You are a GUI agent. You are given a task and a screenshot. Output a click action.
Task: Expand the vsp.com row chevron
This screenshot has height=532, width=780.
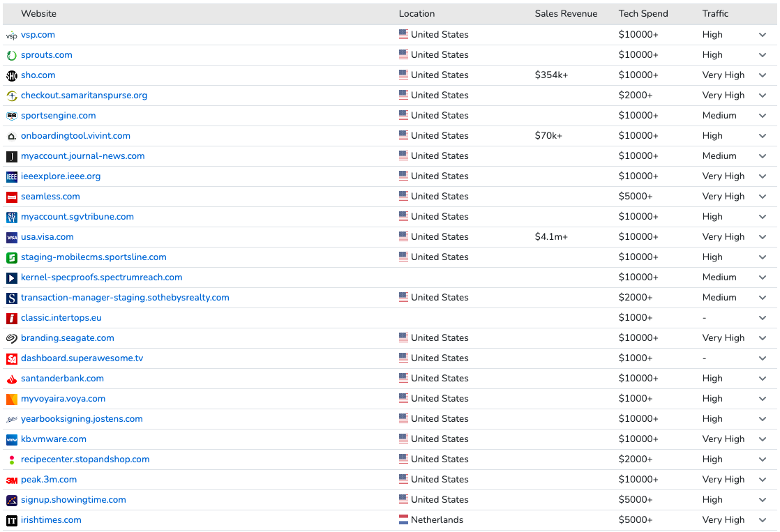point(763,35)
